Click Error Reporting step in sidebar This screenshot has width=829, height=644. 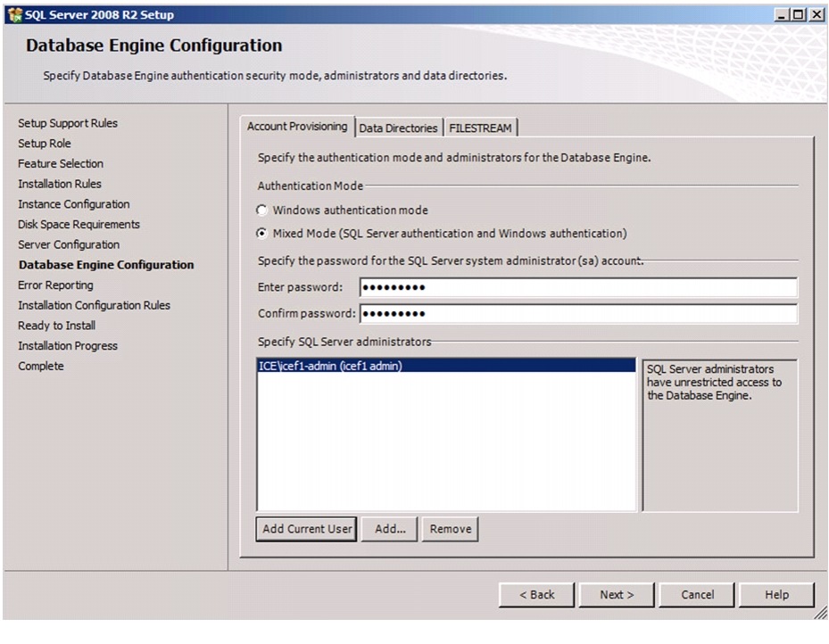(55, 285)
